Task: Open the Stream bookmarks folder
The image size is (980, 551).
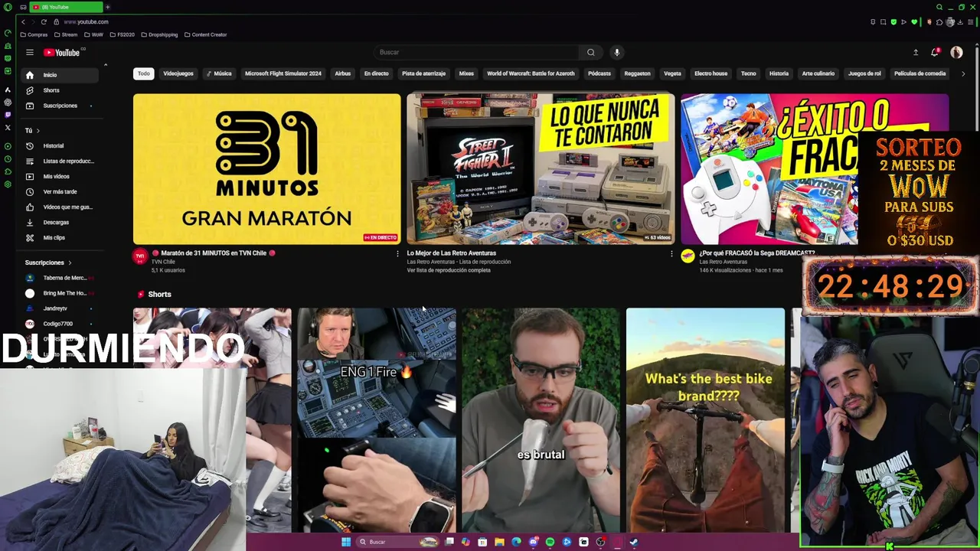Action: [x=66, y=34]
